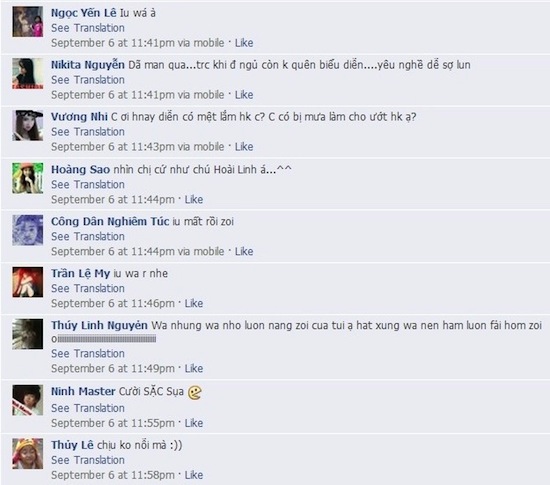Viewport: 550px width, 485px height.
Task: Open Ngọc Yến Lê's profile picture
Action: [28, 21]
